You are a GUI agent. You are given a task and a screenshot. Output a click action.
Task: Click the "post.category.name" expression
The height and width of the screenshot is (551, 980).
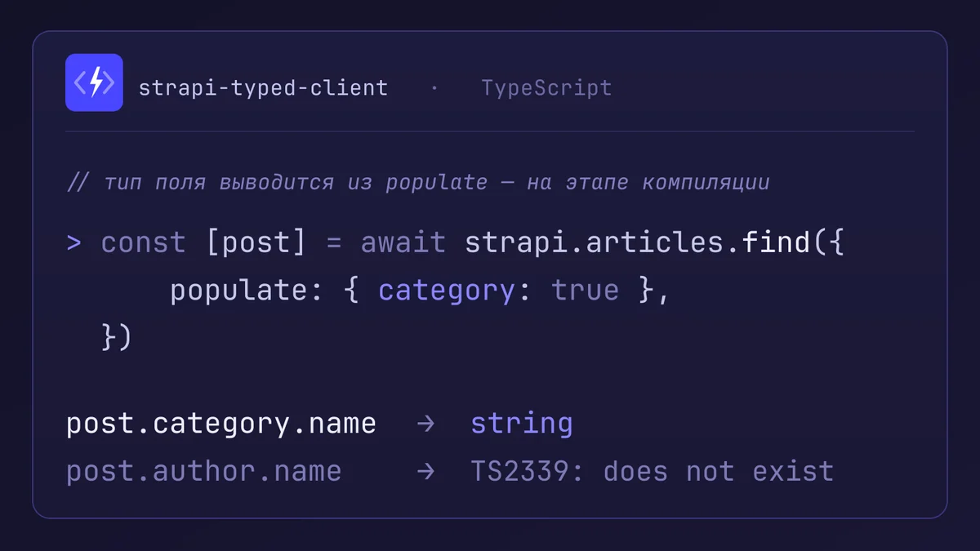coord(221,424)
